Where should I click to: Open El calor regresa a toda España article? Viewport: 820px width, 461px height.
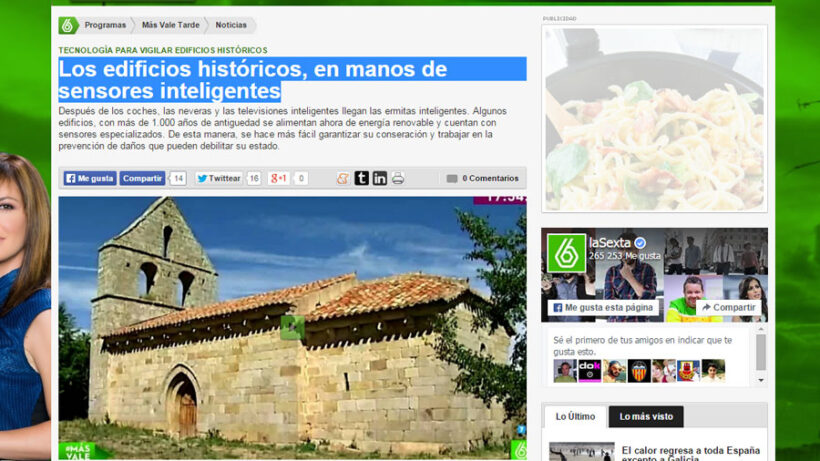click(690, 454)
